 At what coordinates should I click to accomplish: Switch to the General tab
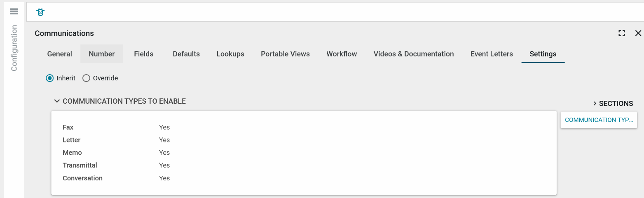point(60,54)
